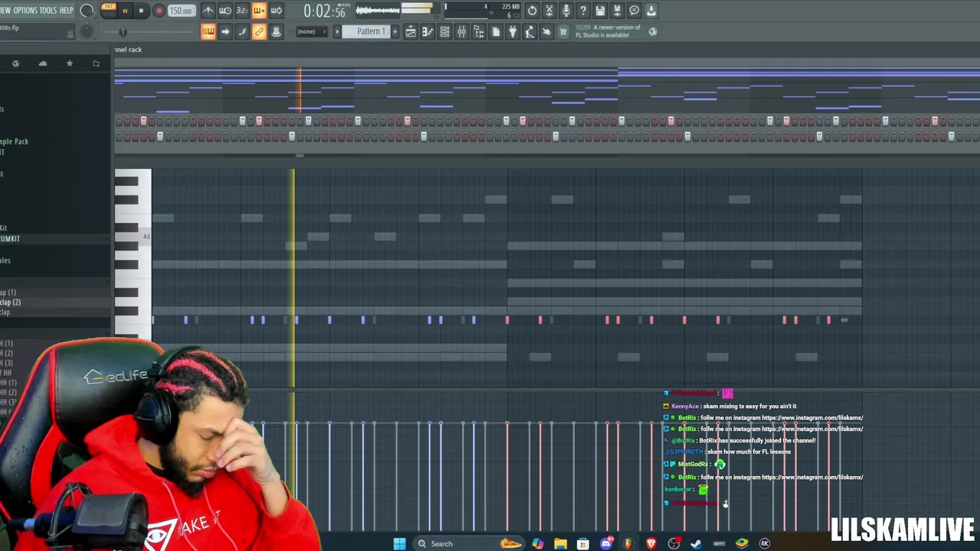Open File Explorer from the taskbar

[x=560, y=543]
